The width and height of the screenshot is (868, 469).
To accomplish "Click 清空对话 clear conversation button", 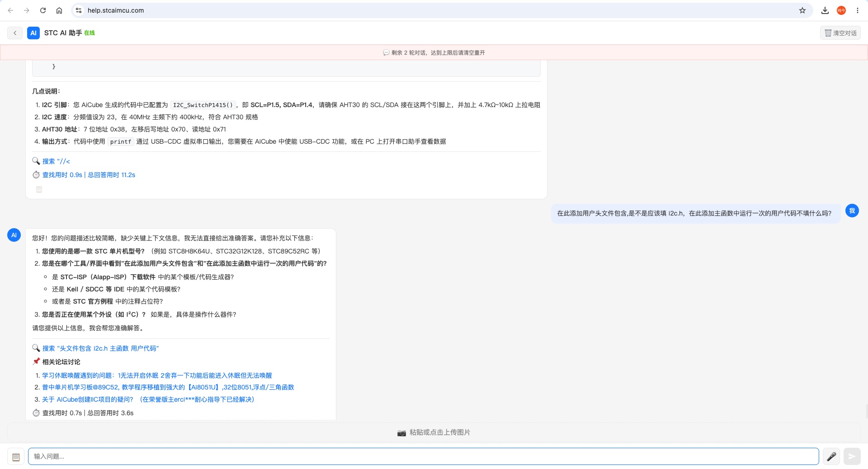I will pyautogui.click(x=840, y=33).
